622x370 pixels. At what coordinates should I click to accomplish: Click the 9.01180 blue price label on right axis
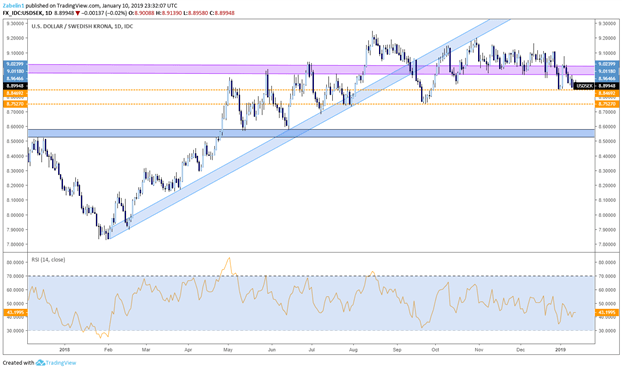(607, 71)
